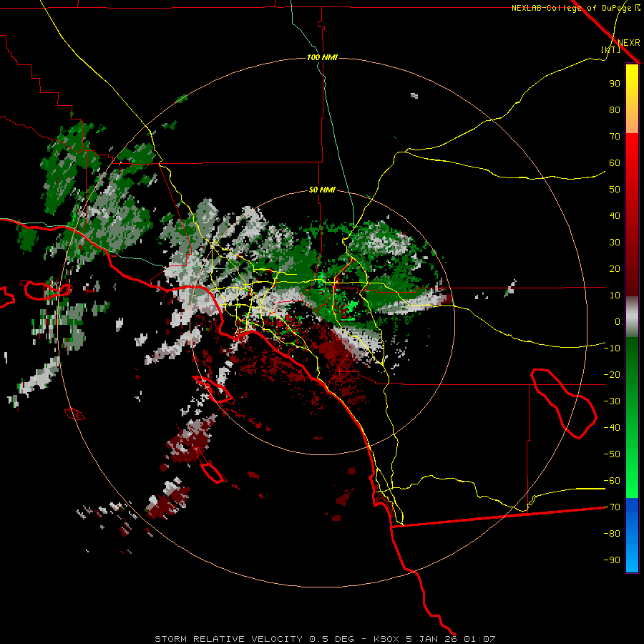Click the "NEXLAB-College of DuPage" header text
The width and height of the screenshot is (644, 644).
pyautogui.click(x=572, y=8)
